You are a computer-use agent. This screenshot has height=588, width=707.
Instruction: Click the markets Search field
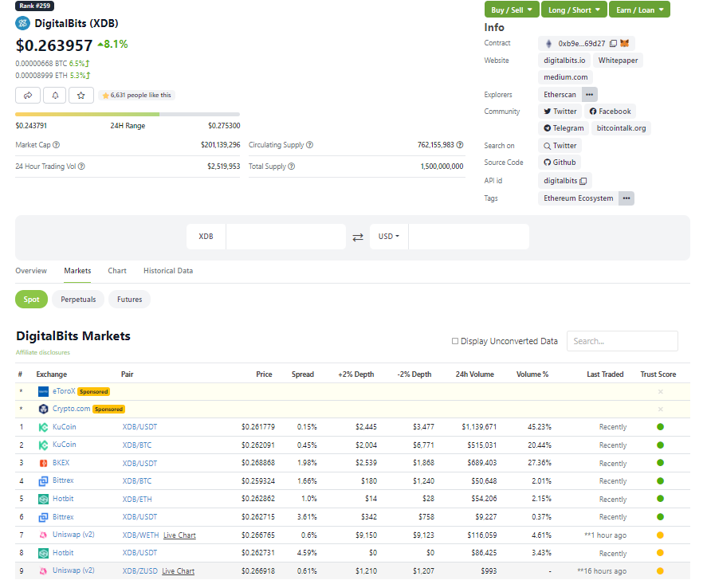pos(623,341)
